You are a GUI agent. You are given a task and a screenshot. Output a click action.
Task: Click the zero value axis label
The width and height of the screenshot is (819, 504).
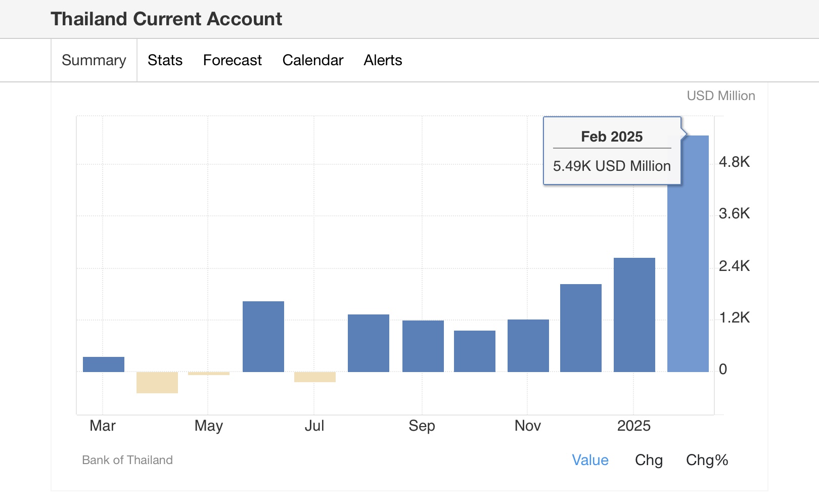coord(723,369)
